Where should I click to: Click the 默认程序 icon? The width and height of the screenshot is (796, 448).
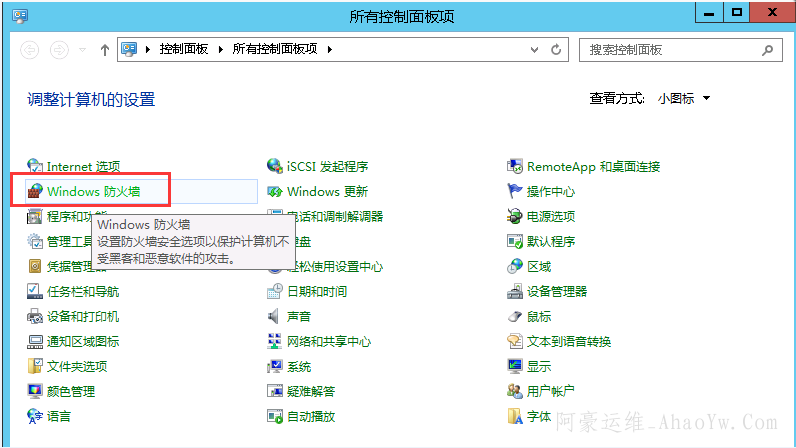[515, 241]
